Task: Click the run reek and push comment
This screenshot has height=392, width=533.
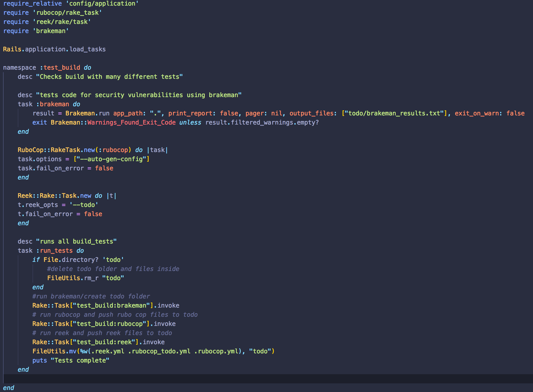Action: click(102, 333)
